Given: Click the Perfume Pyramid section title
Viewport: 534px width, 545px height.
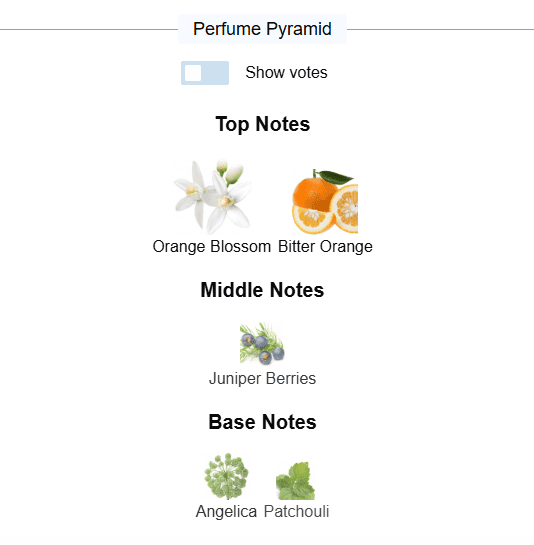Looking at the screenshot, I should point(262,29).
